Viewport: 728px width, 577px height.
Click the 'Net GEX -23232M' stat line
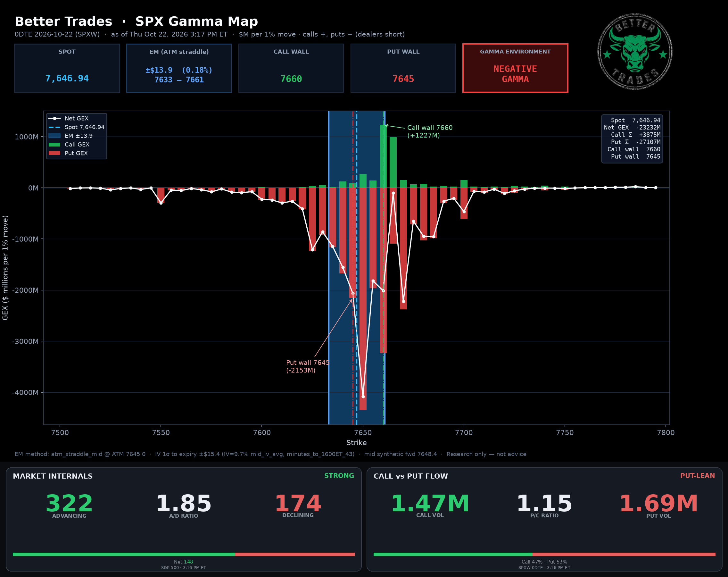[632, 127]
